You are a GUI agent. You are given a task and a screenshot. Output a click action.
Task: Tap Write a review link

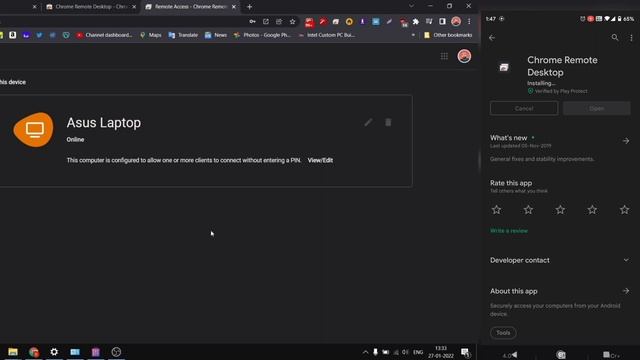click(509, 231)
